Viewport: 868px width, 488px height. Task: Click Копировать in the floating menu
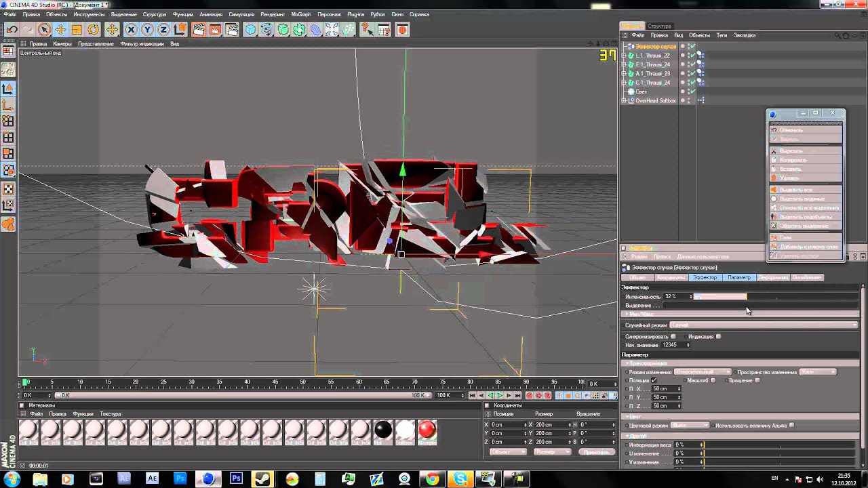click(805, 160)
